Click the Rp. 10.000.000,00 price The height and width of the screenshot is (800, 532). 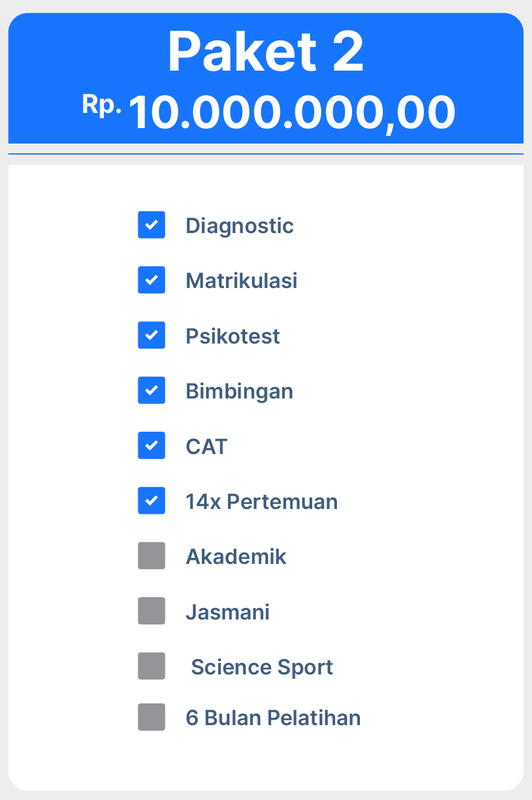[x=269, y=112]
